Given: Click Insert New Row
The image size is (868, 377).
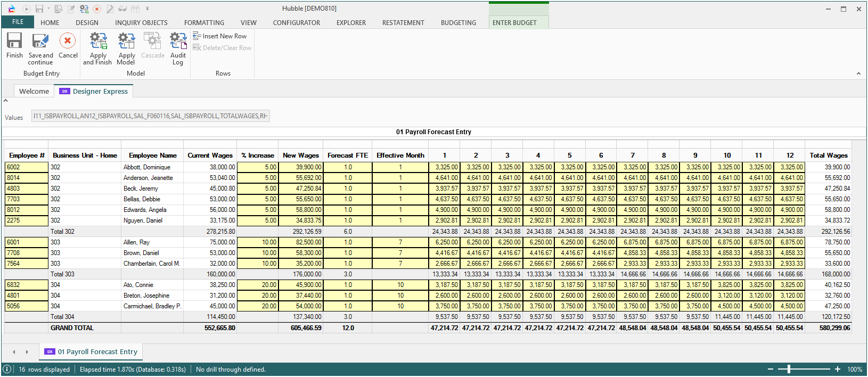Looking at the screenshot, I should (x=220, y=36).
